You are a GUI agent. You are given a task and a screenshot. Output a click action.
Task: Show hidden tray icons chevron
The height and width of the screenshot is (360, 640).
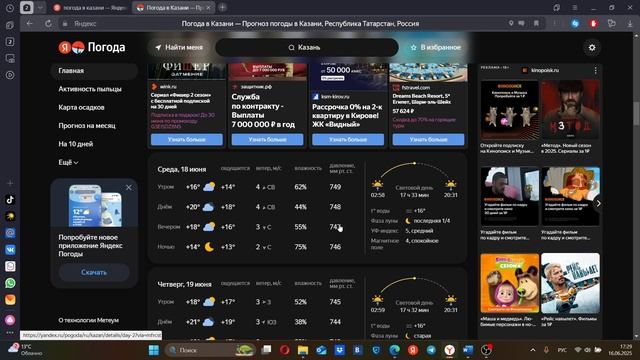[533, 350]
